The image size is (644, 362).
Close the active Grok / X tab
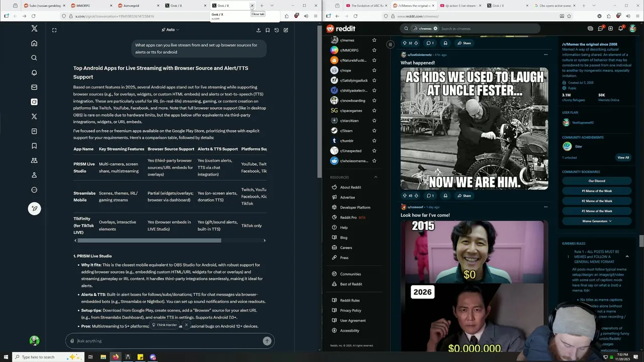(252, 6)
